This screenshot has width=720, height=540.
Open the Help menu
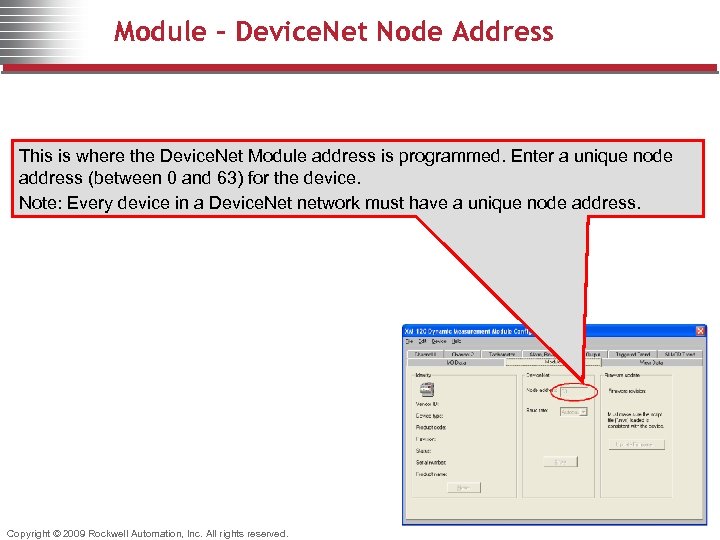tap(456, 342)
